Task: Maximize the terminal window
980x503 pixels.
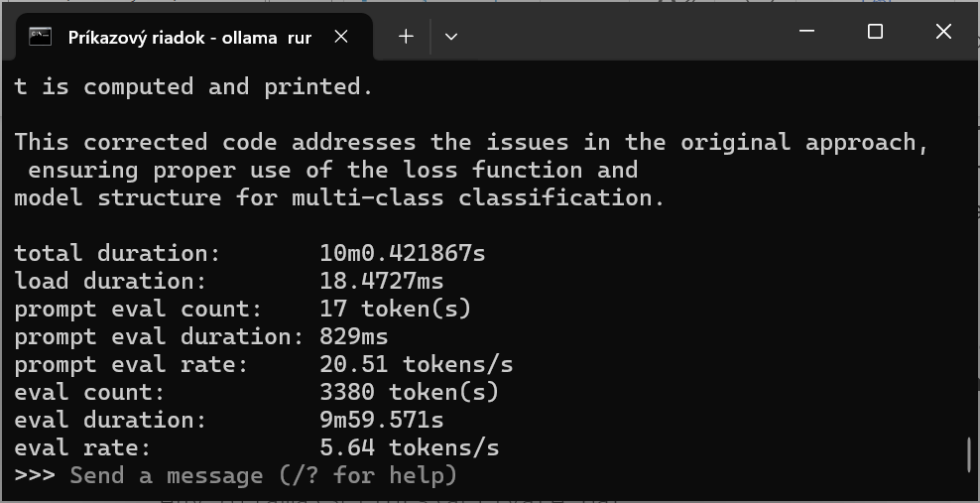Action: [x=875, y=32]
